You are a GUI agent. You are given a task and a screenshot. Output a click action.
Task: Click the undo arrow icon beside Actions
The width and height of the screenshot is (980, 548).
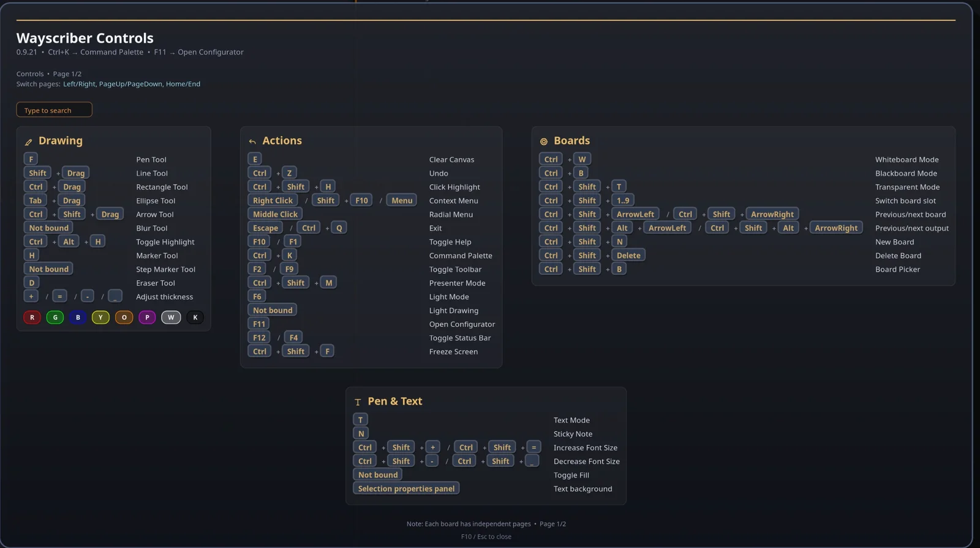click(x=252, y=142)
